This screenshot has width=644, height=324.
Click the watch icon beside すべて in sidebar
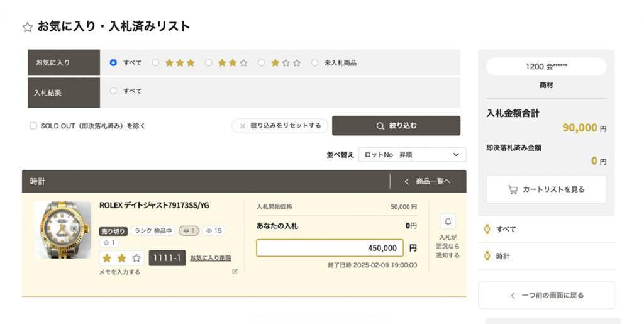coord(487,229)
